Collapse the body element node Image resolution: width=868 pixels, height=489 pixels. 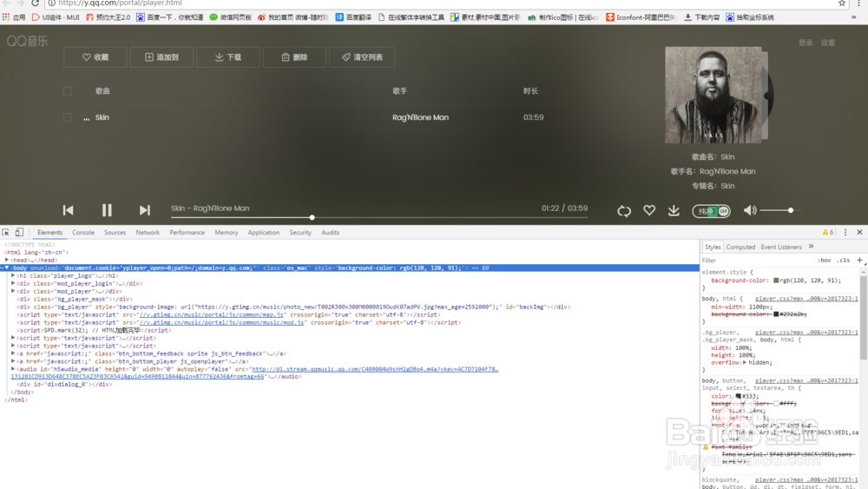tap(7, 268)
